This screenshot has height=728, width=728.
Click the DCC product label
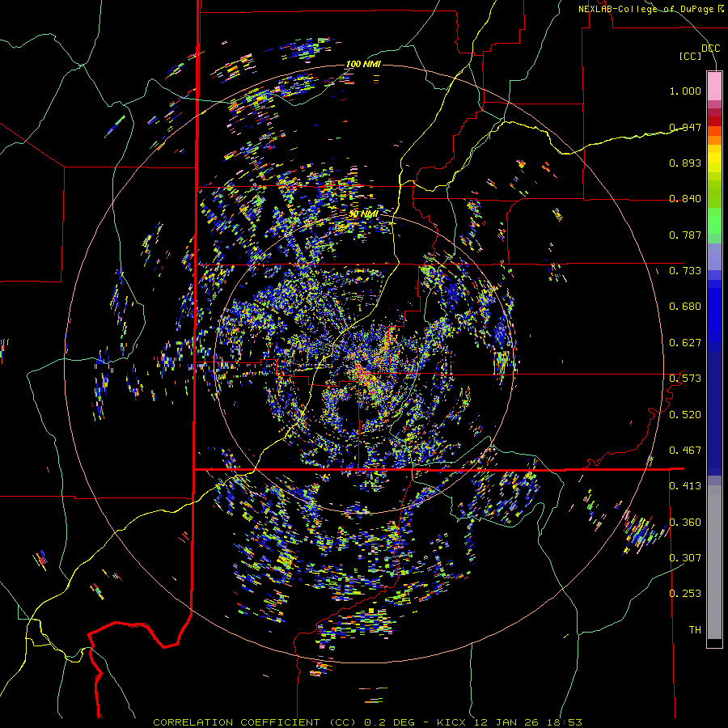(710, 49)
